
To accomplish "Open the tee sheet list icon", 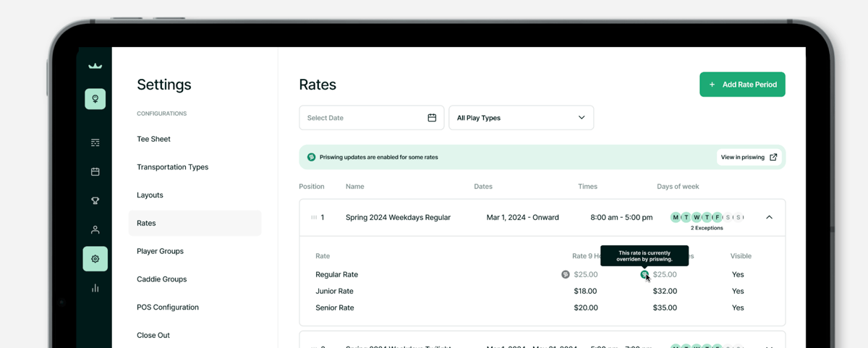I will click(95, 143).
